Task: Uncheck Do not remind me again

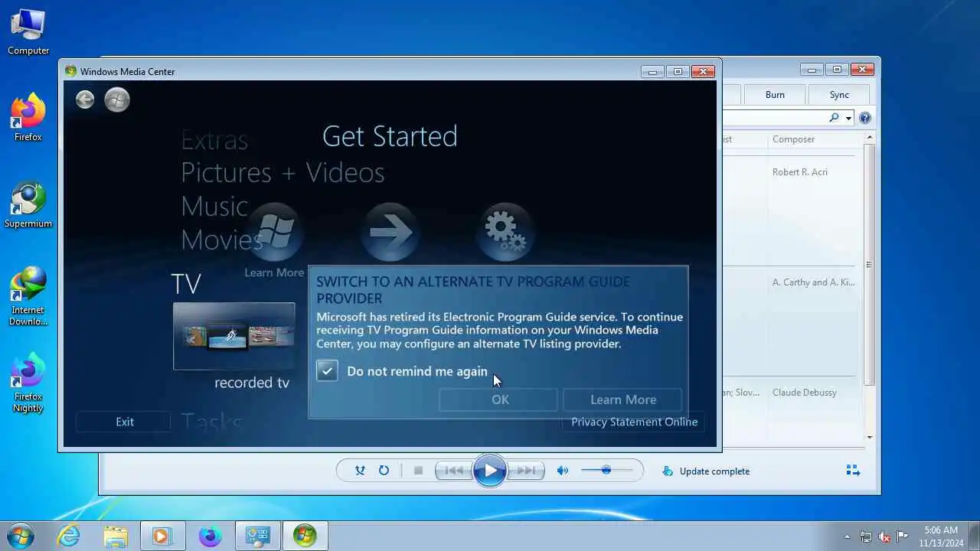Action: tap(327, 371)
